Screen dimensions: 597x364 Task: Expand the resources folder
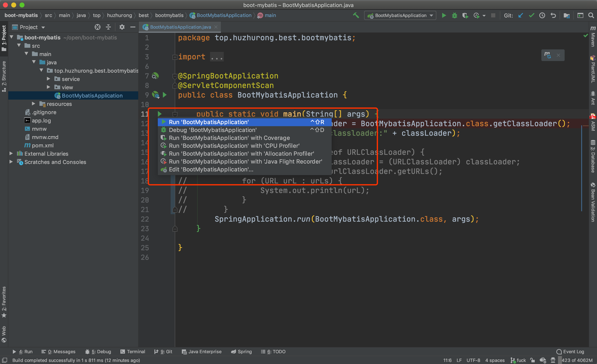coord(34,104)
